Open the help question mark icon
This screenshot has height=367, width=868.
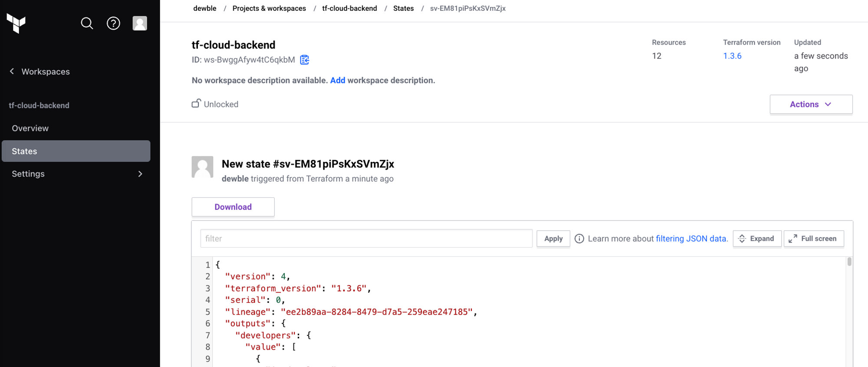pyautogui.click(x=113, y=23)
